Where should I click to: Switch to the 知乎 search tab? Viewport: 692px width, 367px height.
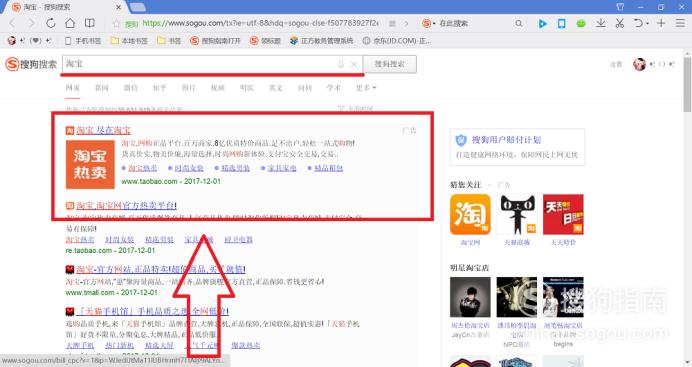click(x=160, y=88)
